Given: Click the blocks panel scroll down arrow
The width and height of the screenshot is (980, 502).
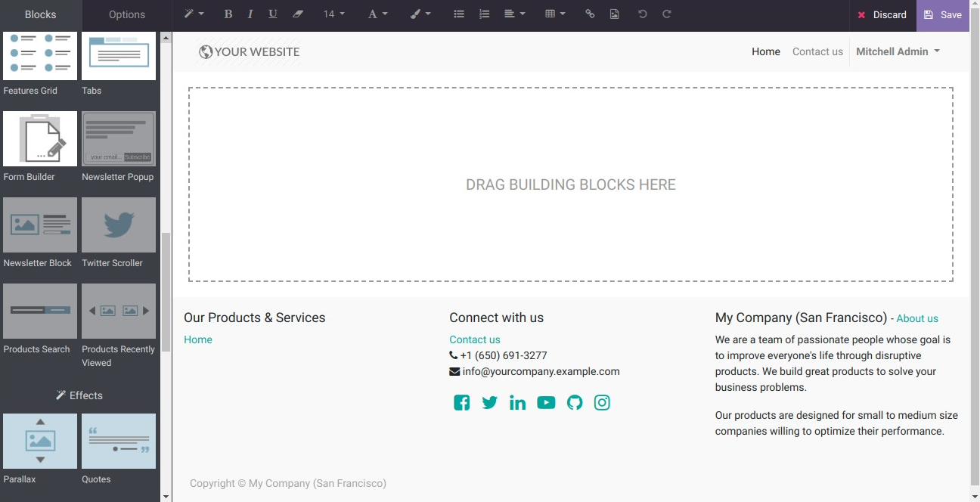Looking at the screenshot, I should click(x=166, y=497).
